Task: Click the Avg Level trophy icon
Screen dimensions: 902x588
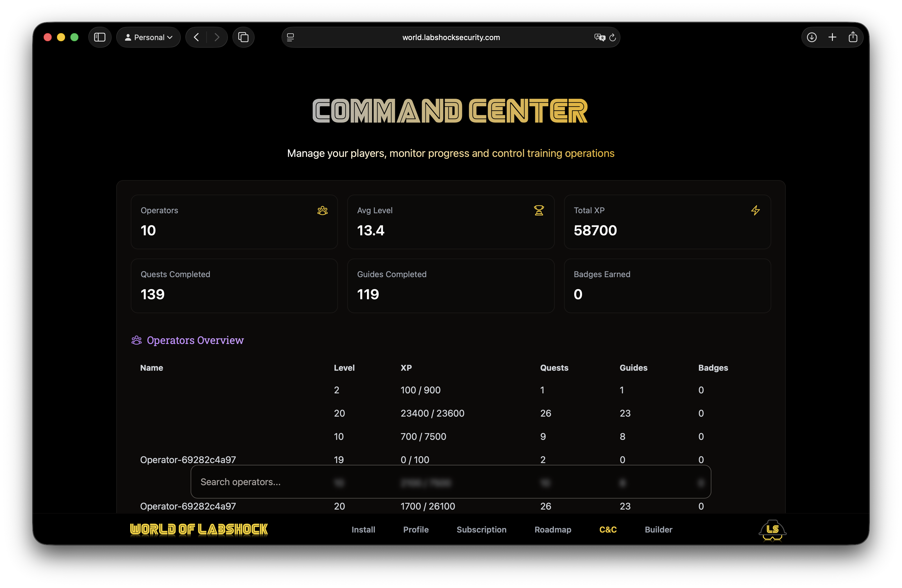Action: pos(539,211)
